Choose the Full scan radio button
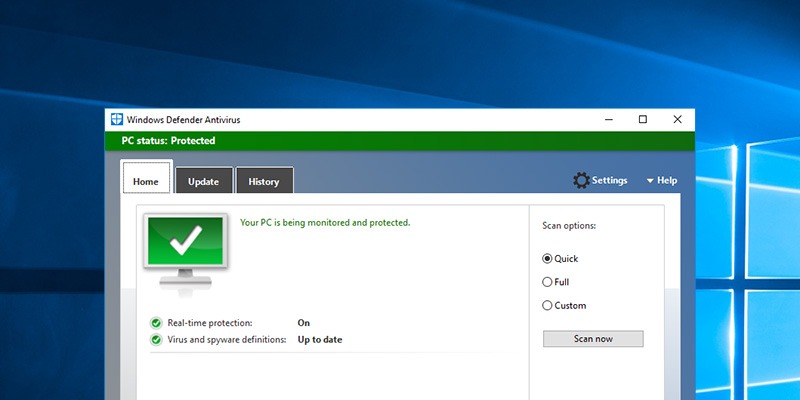The image size is (800, 400). coord(547,282)
